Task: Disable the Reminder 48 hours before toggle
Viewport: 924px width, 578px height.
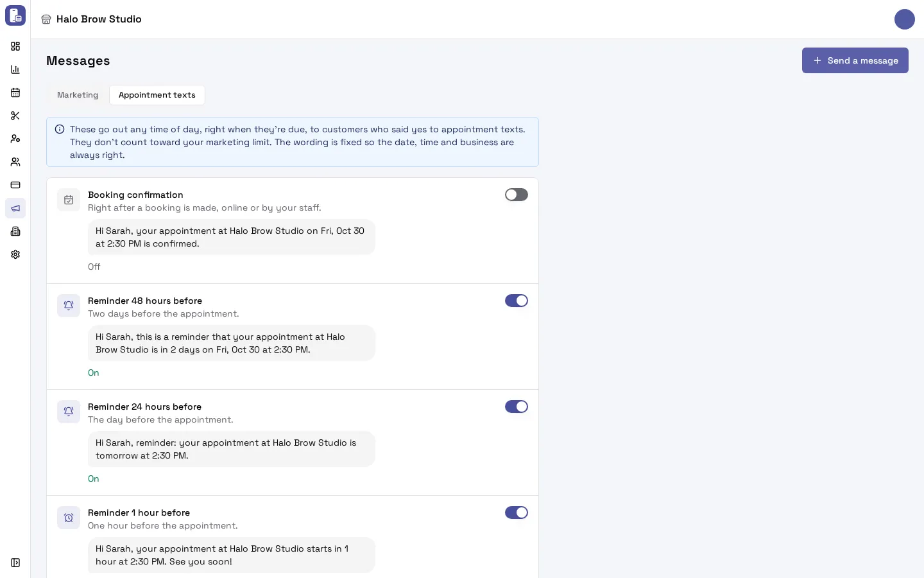Action: [x=517, y=301]
